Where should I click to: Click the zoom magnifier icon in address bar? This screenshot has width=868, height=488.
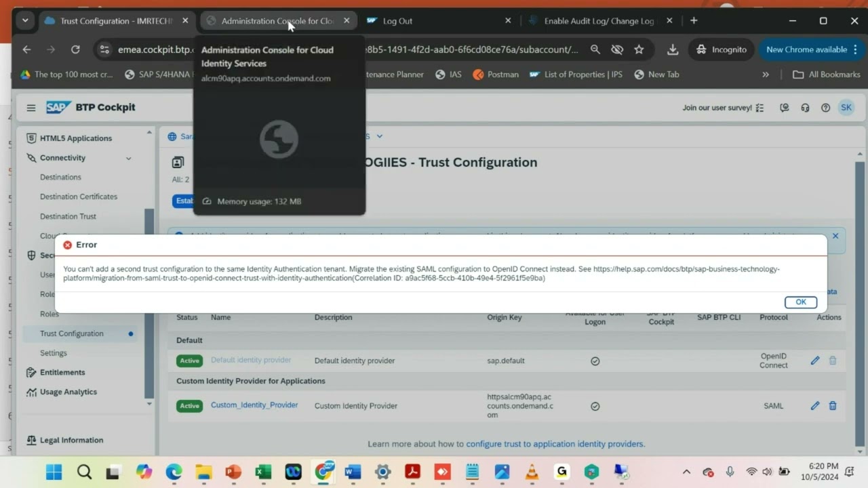pos(595,49)
